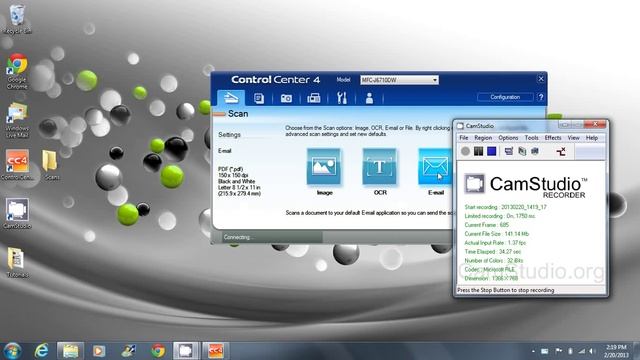Open the Support tab with person icon

pyautogui.click(x=369, y=98)
